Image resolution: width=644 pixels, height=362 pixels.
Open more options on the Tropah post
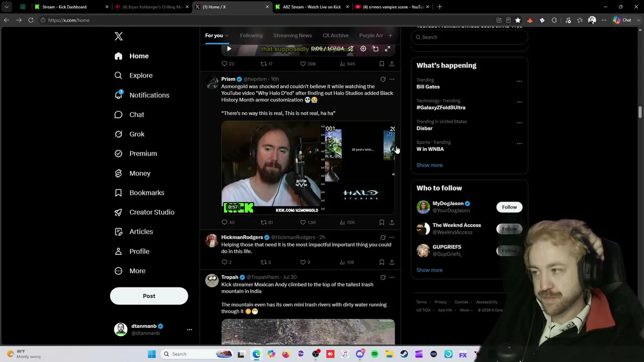pos(392,277)
